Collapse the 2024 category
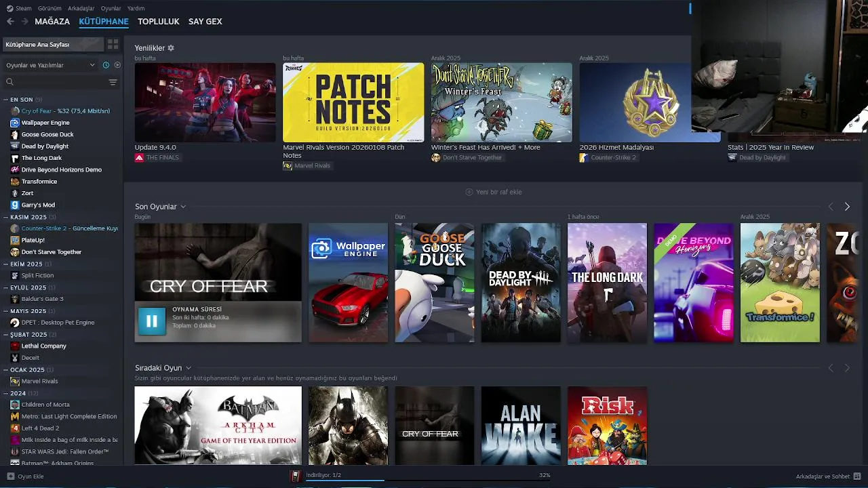868x488 pixels. pos(6,393)
